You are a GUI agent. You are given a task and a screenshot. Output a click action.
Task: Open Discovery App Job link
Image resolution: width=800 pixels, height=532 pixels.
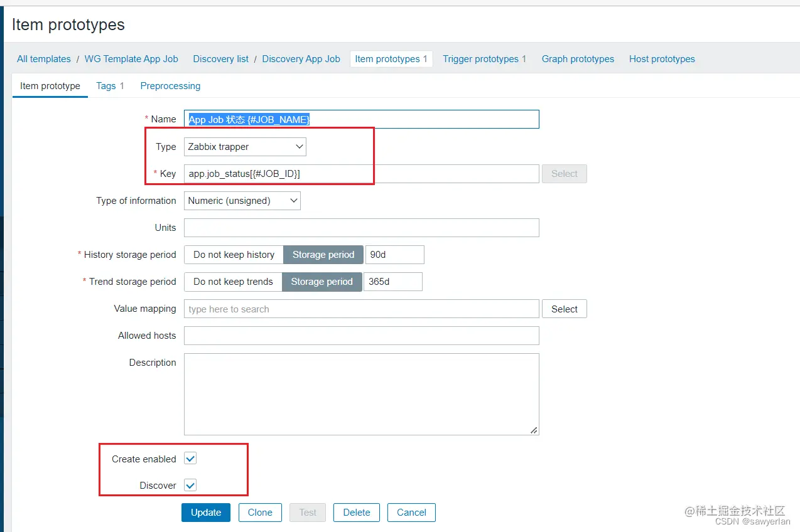pos(301,59)
